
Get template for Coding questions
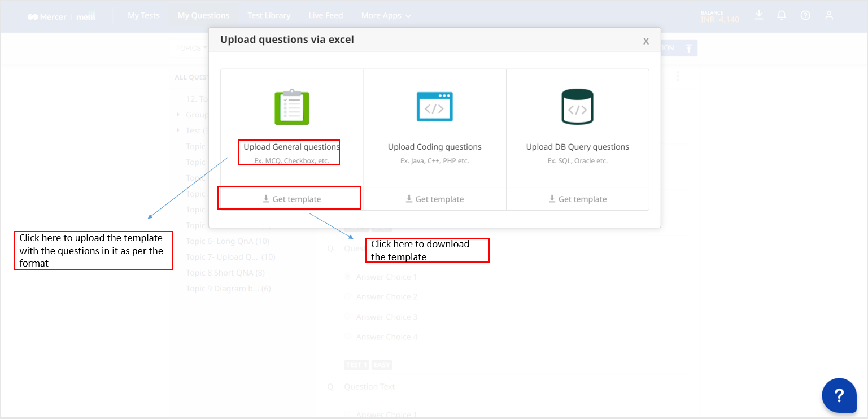coord(434,199)
